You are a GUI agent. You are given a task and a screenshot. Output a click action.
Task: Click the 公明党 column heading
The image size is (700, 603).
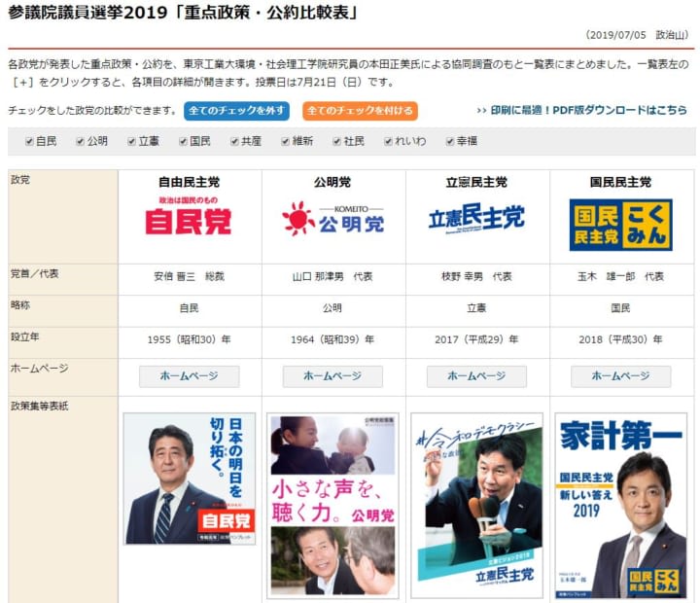coord(332,182)
